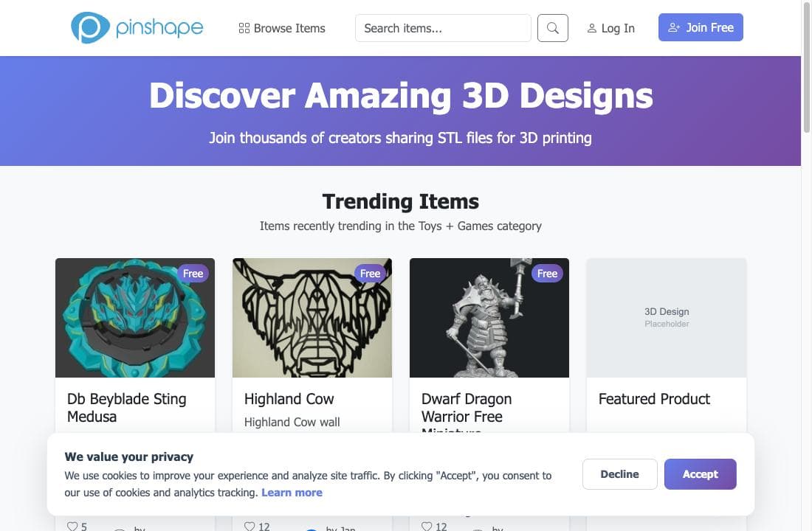Viewport: 812px width, 531px height.
Task: Click 'Discover Amazing 3D Designs' heading
Action: (x=401, y=96)
